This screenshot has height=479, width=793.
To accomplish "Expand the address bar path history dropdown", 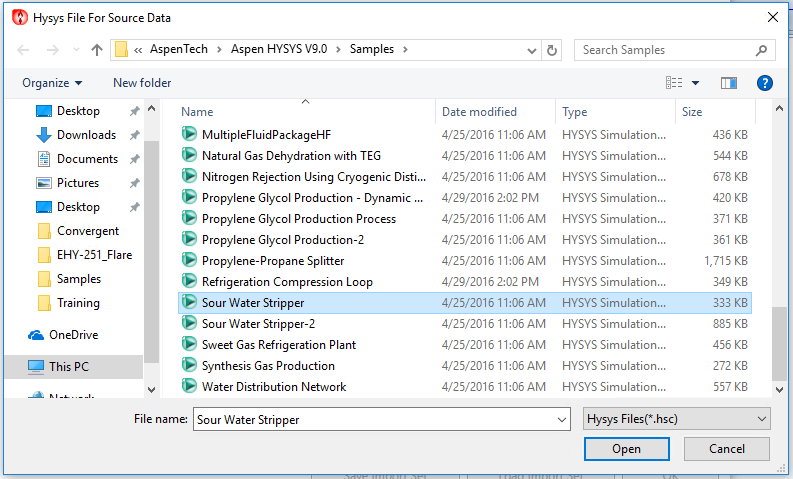I will tap(530, 50).
